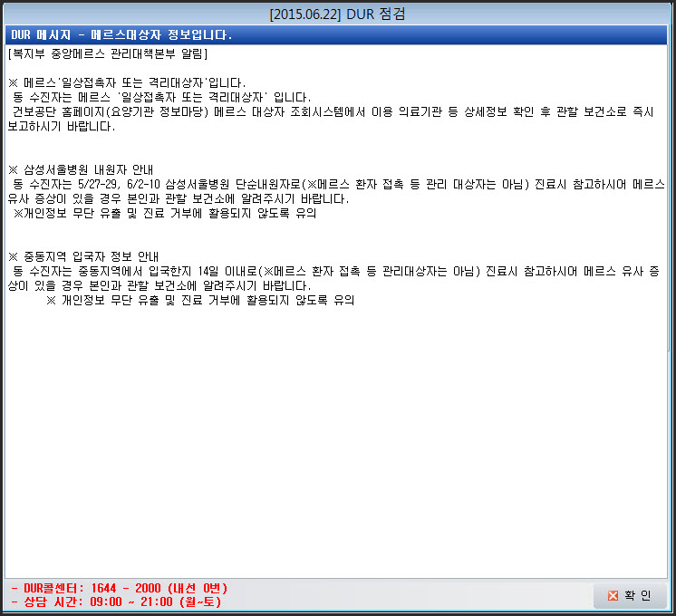
Task: Click the '보고하시기 바랍니다.' line
Action: pyautogui.click(x=61, y=126)
